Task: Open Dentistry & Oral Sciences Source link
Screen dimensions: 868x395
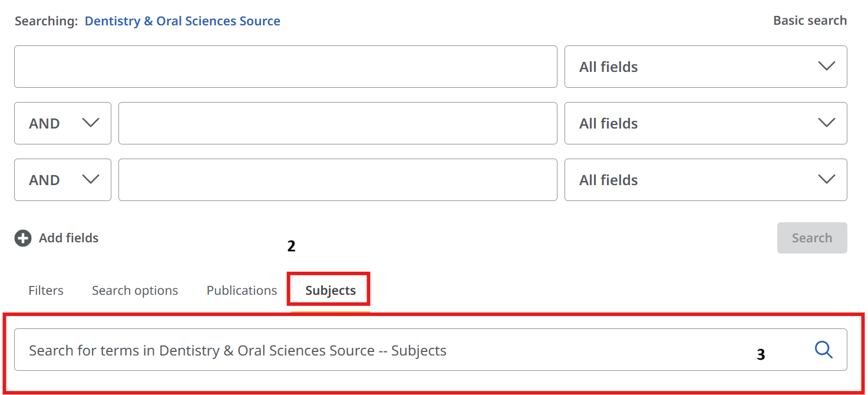Action: coord(183,21)
